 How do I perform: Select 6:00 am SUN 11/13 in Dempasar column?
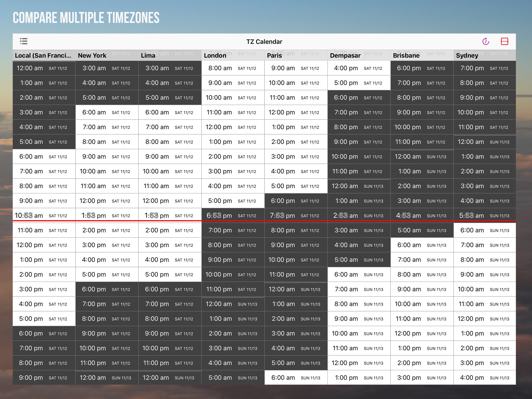[359, 275]
